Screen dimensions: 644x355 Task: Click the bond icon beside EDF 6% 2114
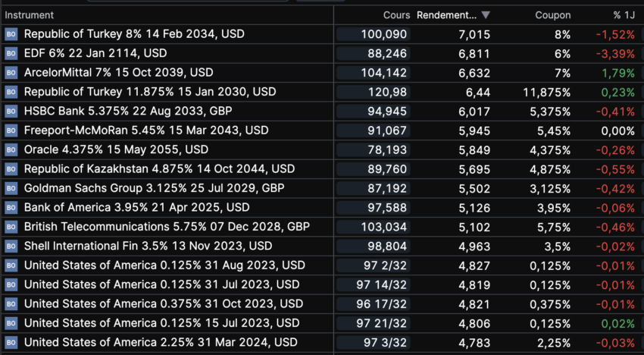click(11, 53)
